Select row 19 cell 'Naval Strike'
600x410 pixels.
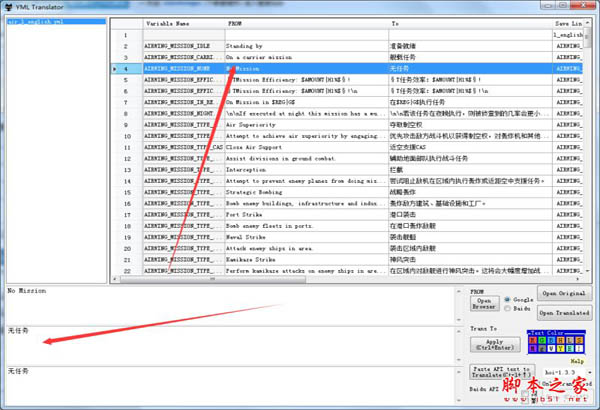[307, 237]
